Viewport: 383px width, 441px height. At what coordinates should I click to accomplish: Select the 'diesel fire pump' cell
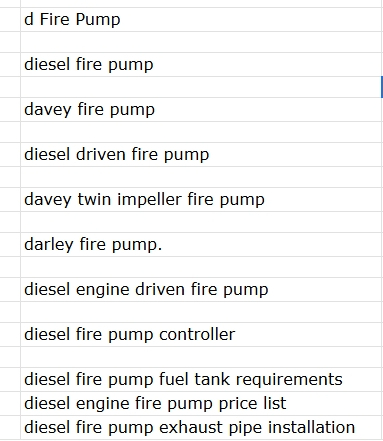(x=201, y=65)
